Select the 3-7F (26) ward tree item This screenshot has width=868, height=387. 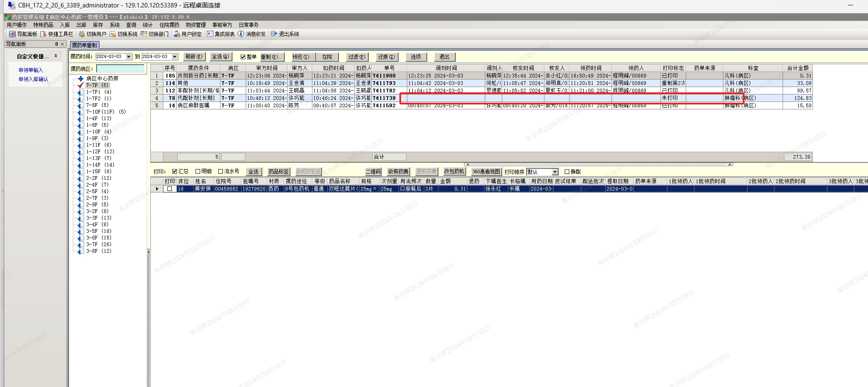pyautogui.click(x=99, y=244)
